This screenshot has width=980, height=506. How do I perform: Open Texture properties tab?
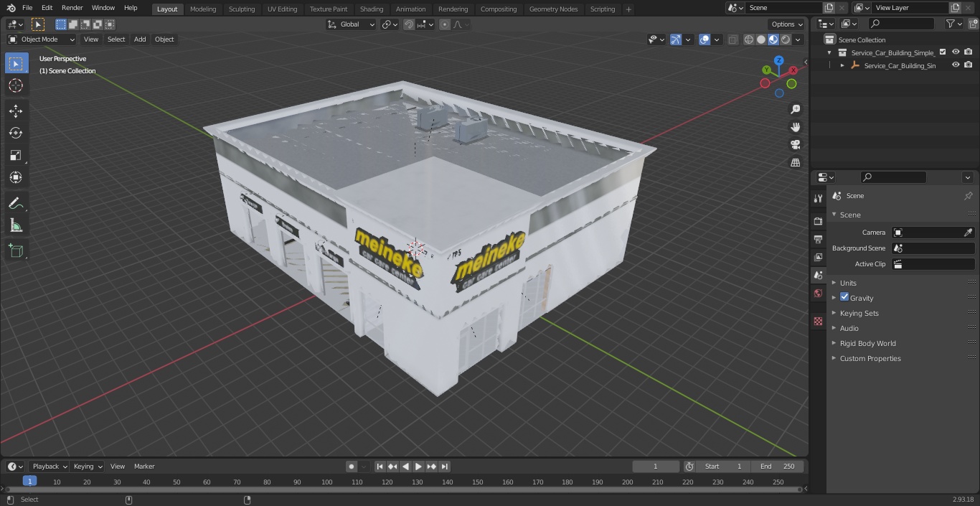click(818, 321)
